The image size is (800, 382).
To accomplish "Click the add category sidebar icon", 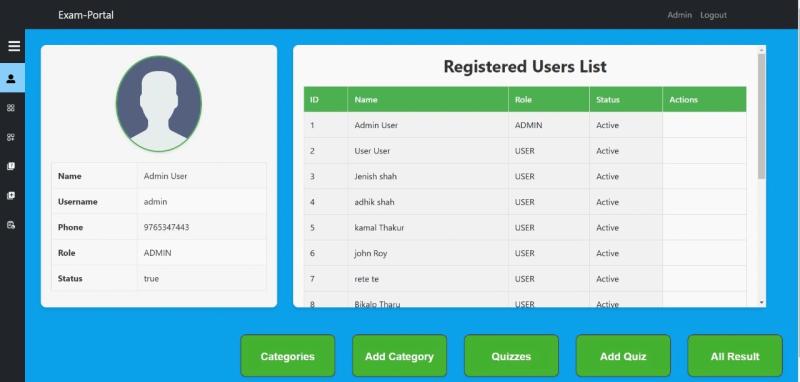I will [11, 137].
